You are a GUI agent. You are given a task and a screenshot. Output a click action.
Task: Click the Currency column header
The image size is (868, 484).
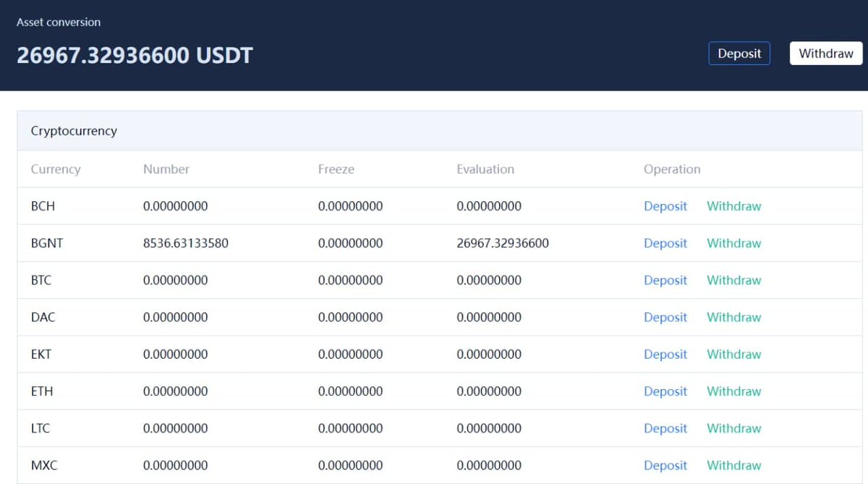tap(56, 169)
